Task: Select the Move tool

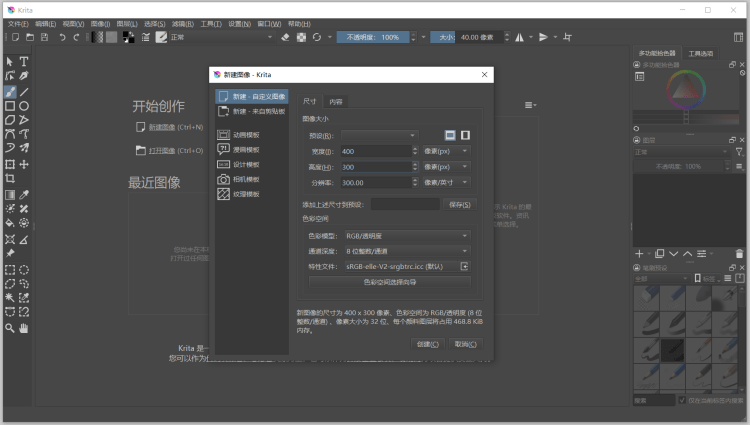Action: [x=24, y=164]
